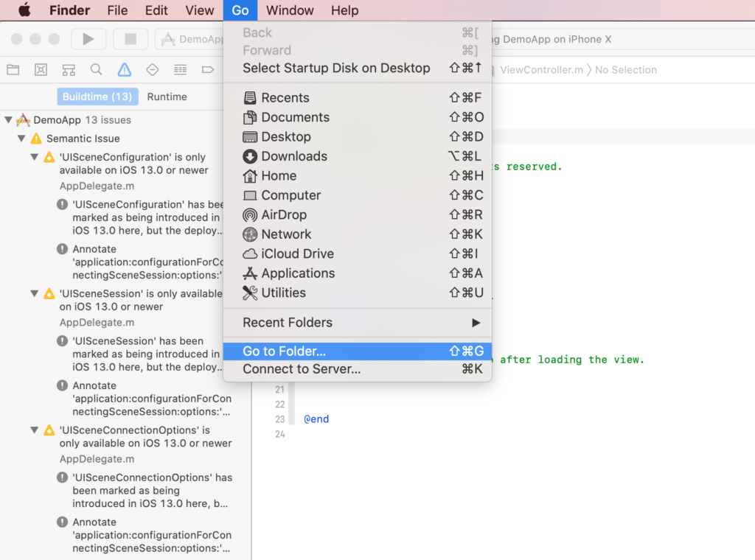
Task: Choose Go to Folder… menu item
Action: click(358, 351)
